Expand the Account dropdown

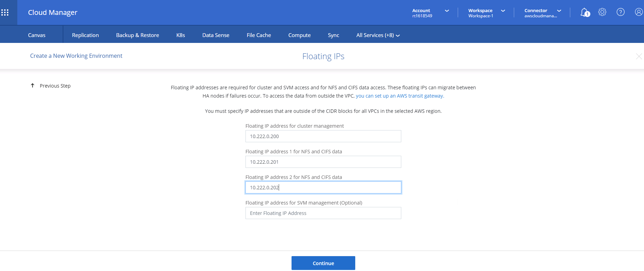pyautogui.click(x=447, y=11)
